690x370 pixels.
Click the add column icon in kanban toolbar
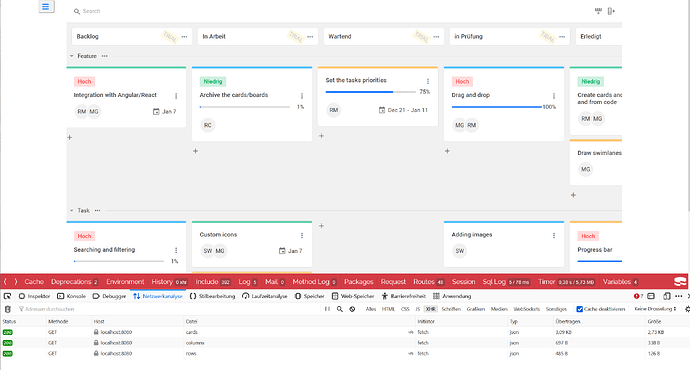point(611,11)
